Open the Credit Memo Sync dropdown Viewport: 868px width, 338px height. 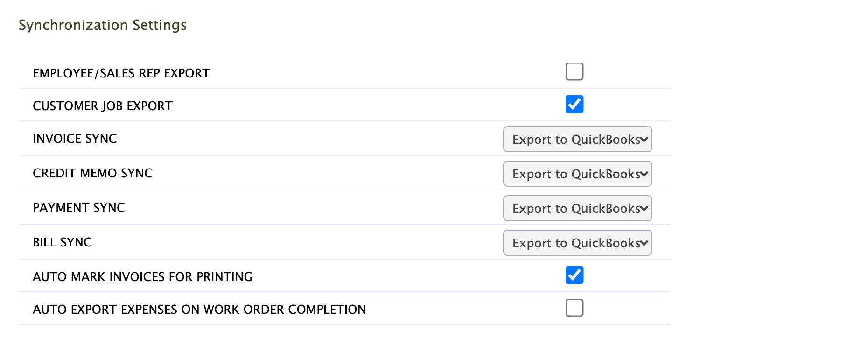[578, 174]
